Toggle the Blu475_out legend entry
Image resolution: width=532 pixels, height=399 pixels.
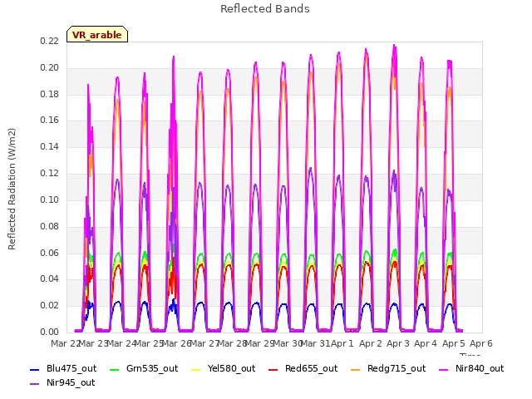click(63, 368)
